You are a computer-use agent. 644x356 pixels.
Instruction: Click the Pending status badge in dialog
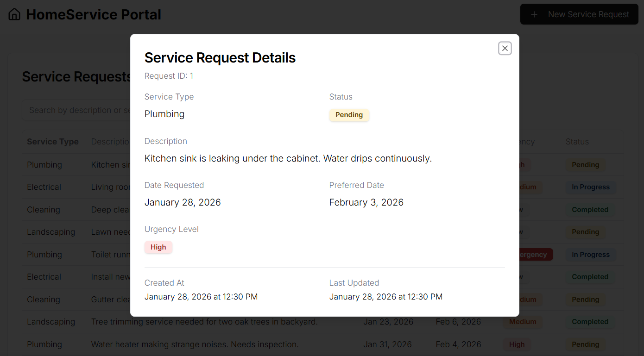click(x=349, y=115)
